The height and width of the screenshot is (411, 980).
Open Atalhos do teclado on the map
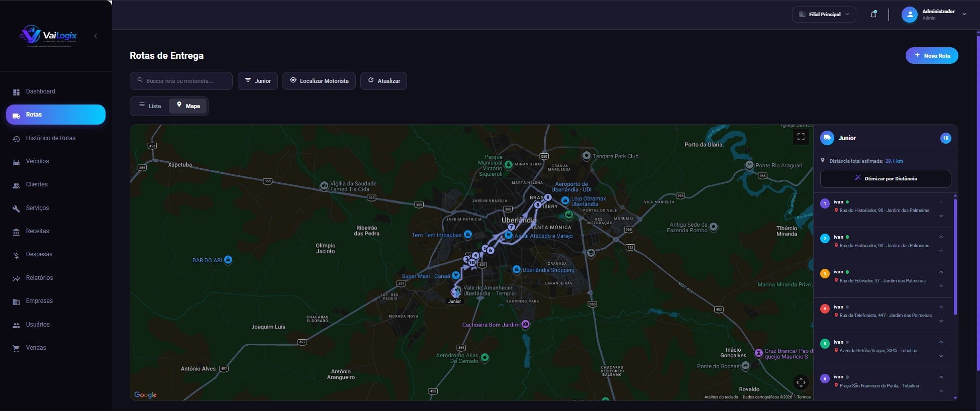coord(721,397)
